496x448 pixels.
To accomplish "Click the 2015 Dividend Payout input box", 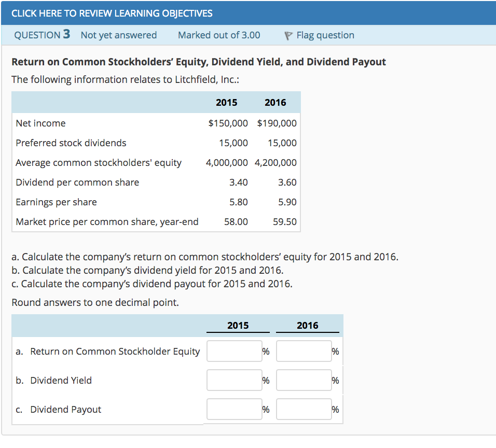I will pos(234,409).
